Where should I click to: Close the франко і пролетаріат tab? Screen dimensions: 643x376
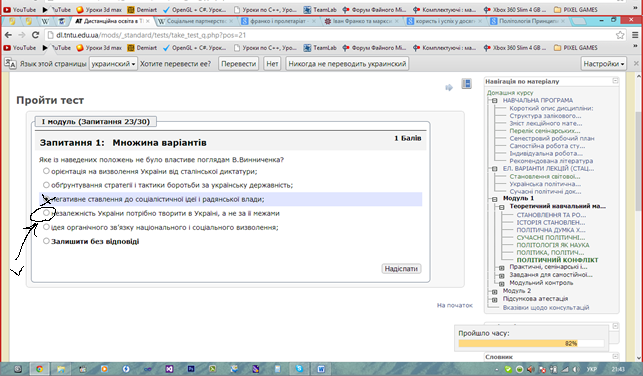coord(314,21)
